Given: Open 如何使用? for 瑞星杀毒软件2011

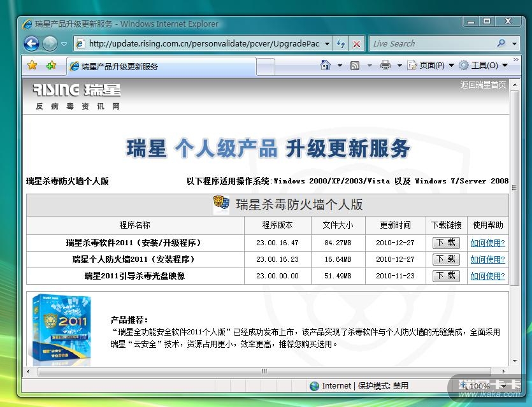Looking at the screenshot, I should (487, 243).
